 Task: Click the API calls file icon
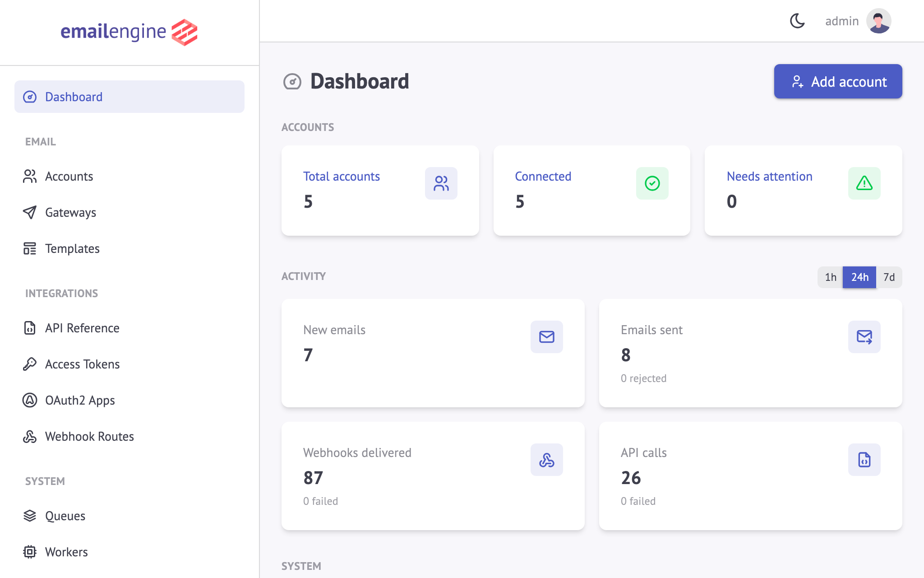coord(864,460)
